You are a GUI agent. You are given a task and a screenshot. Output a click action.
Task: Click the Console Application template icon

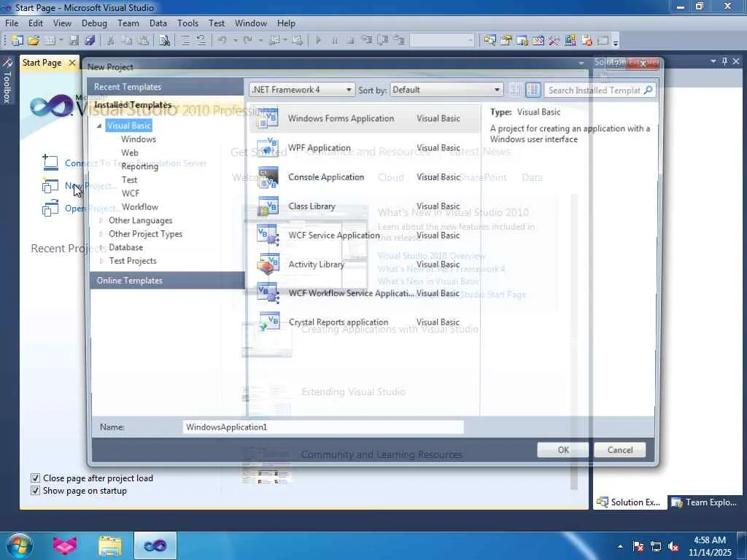click(x=268, y=177)
